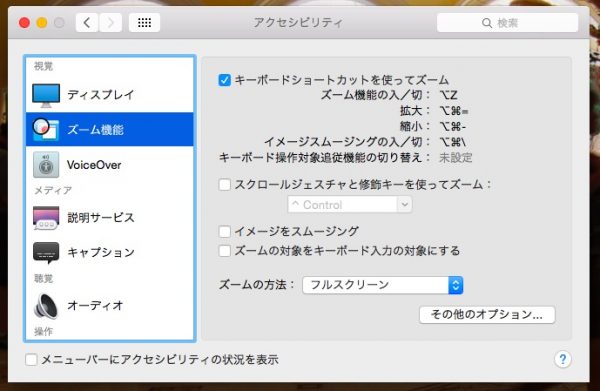
Task: Click the 縮小 shortcut value ⌥⌘-
Action: 453,127
